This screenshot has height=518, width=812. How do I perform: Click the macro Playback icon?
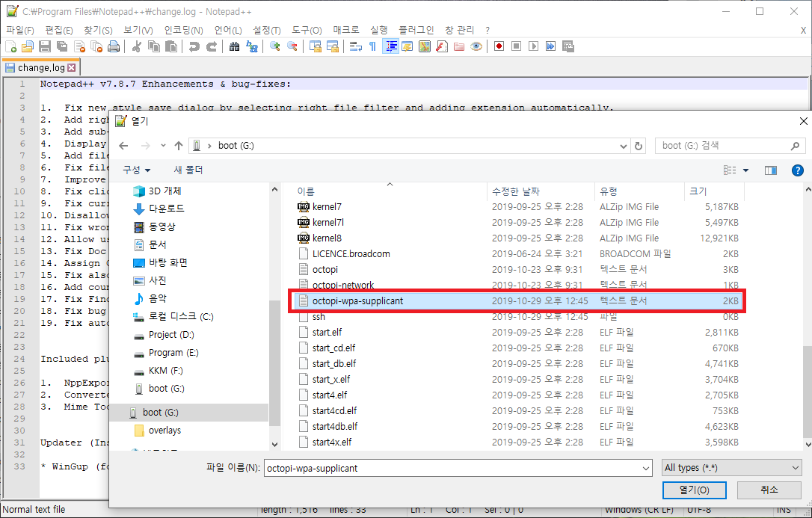[x=533, y=46]
